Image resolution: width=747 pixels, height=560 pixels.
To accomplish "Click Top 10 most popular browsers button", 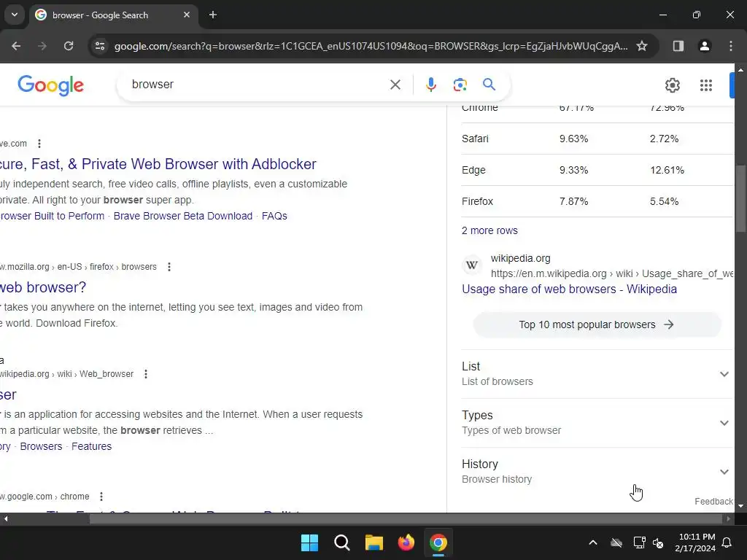I will [x=597, y=324].
